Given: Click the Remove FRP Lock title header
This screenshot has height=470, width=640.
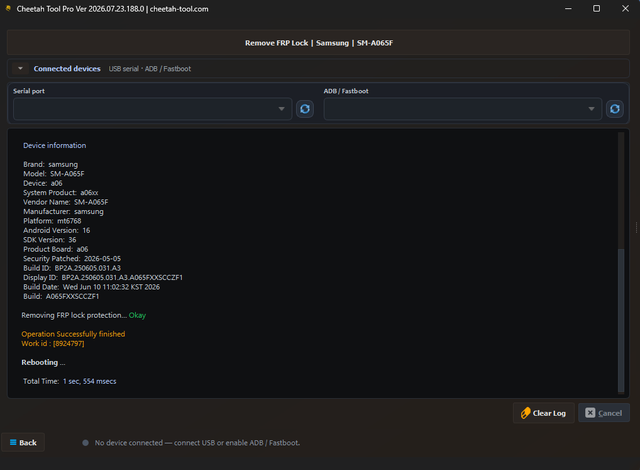Looking at the screenshot, I should click(319, 43).
